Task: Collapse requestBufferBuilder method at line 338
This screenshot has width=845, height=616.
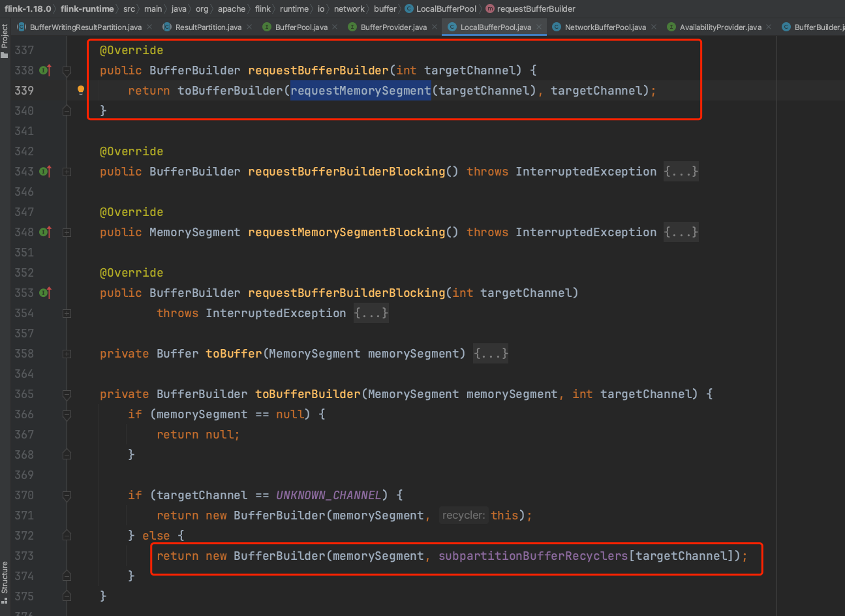Action: click(67, 70)
